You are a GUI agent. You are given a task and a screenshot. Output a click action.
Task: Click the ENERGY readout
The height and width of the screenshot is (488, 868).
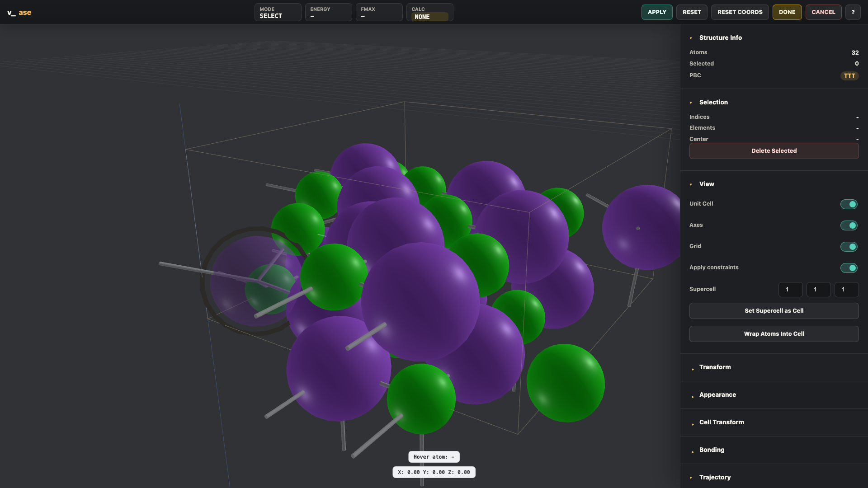point(328,13)
